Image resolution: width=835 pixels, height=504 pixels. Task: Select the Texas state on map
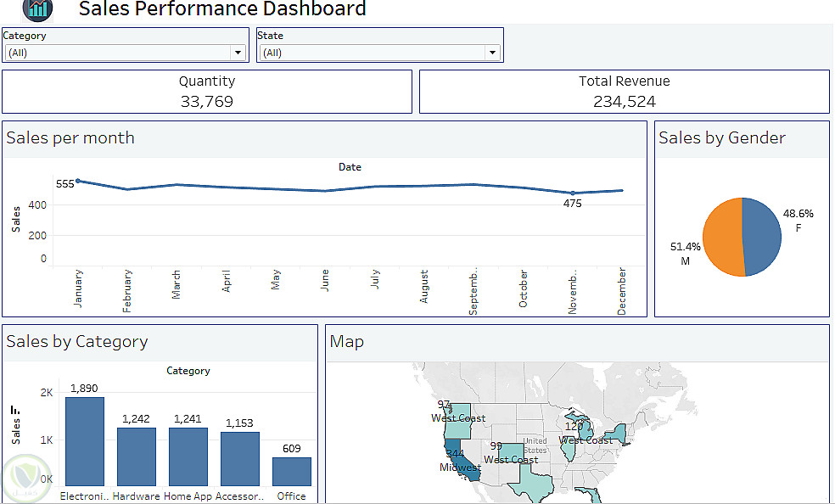[x=531, y=484]
